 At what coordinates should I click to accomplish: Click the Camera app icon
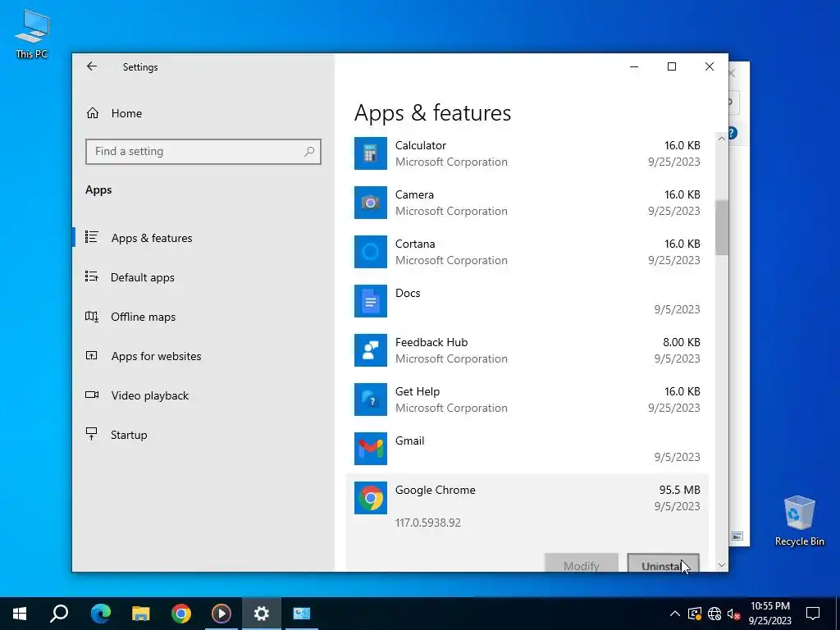click(x=370, y=203)
